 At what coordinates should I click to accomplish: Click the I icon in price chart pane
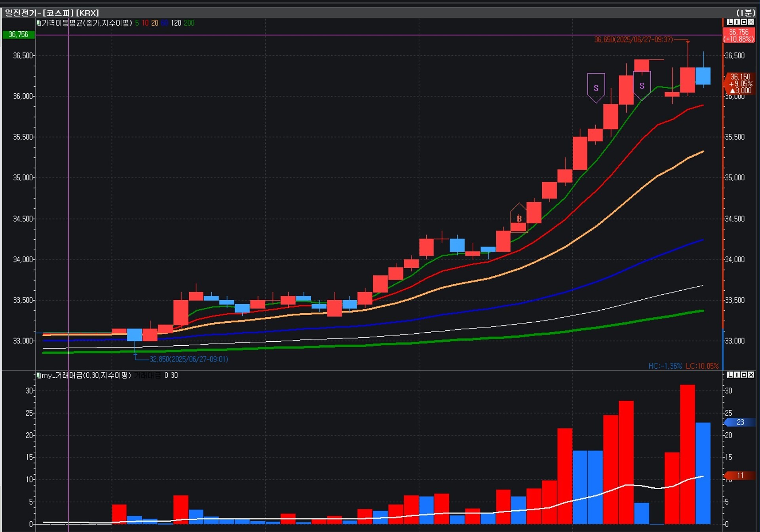click(737, 22)
